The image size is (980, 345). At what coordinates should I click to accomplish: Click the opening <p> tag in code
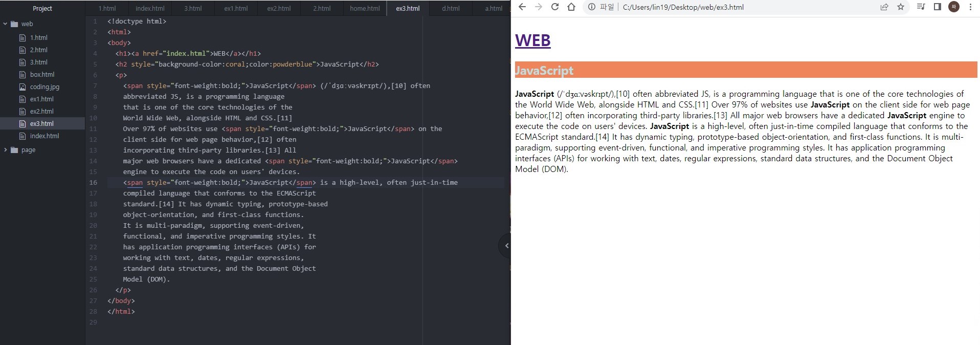(121, 75)
